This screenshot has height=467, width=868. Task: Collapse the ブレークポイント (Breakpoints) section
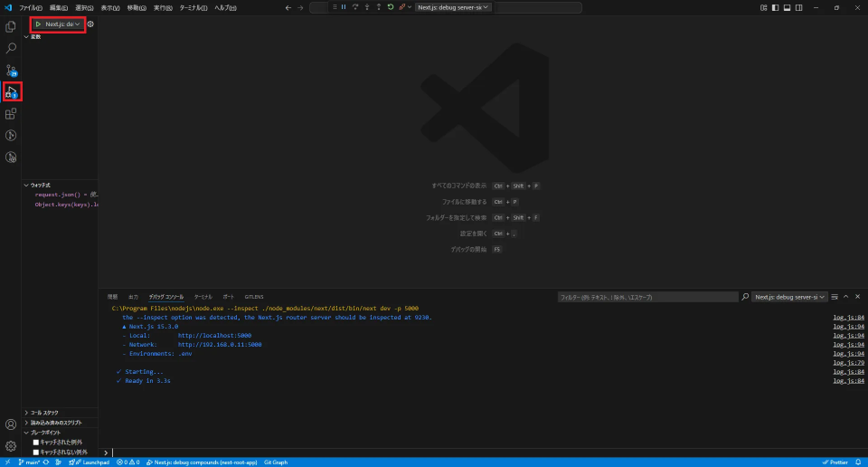26,433
